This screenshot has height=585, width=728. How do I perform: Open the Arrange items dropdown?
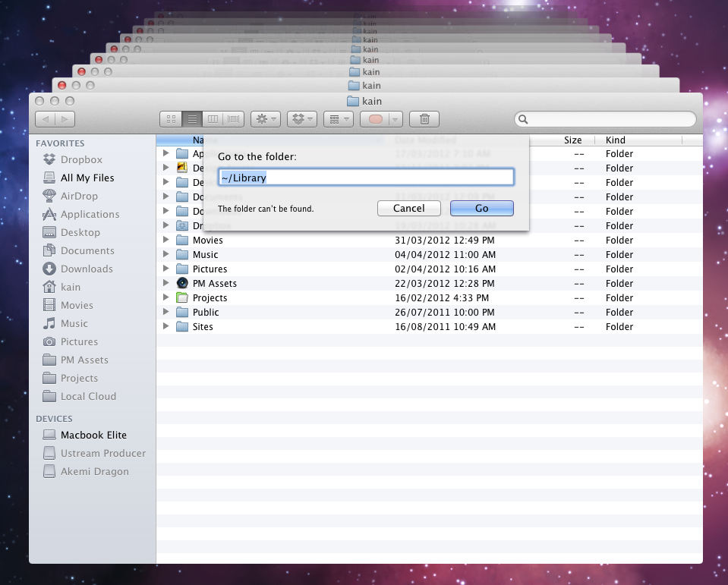[338, 119]
